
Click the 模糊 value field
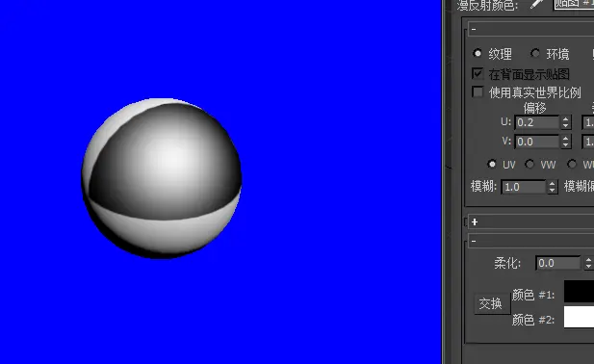tap(524, 187)
